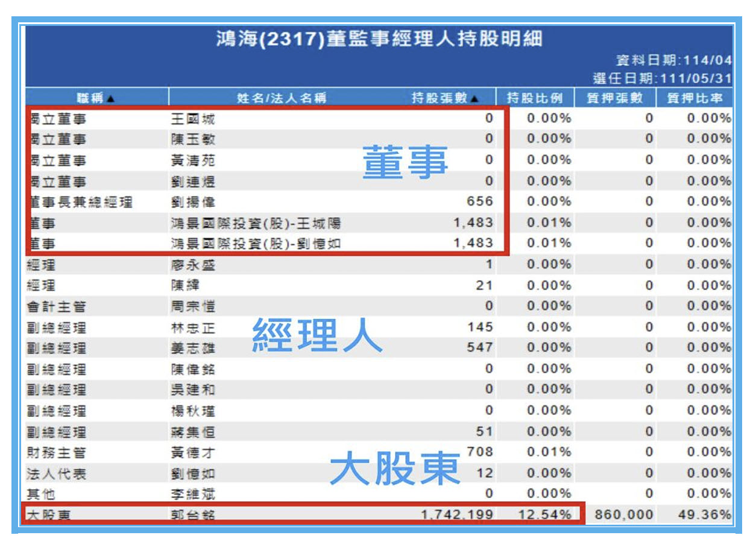Image resolution: width=756 pixels, height=541 pixels.
Task: Select the 質押張數 column header
Action: coord(615,98)
